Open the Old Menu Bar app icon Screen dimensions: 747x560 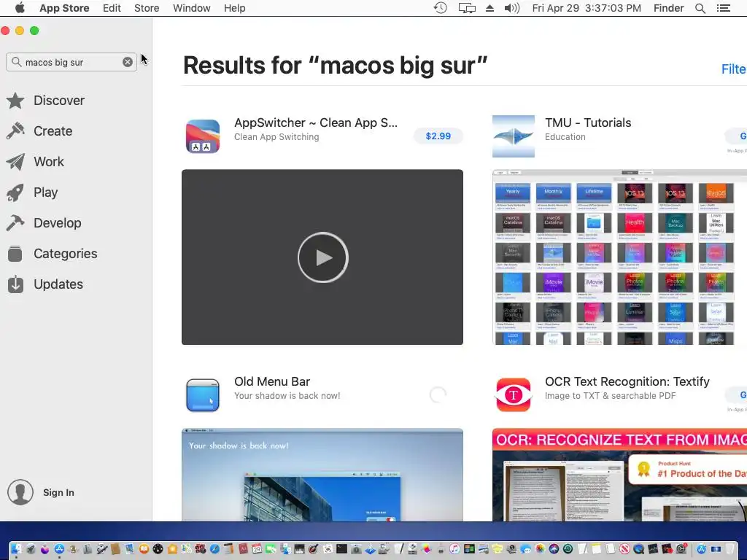tap(203, 394)
